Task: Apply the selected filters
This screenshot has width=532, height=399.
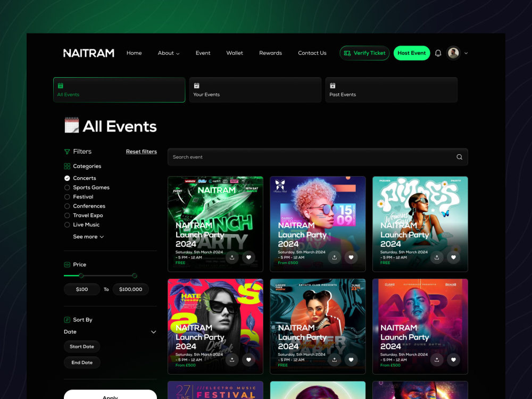Action: [x=110, y=395]
